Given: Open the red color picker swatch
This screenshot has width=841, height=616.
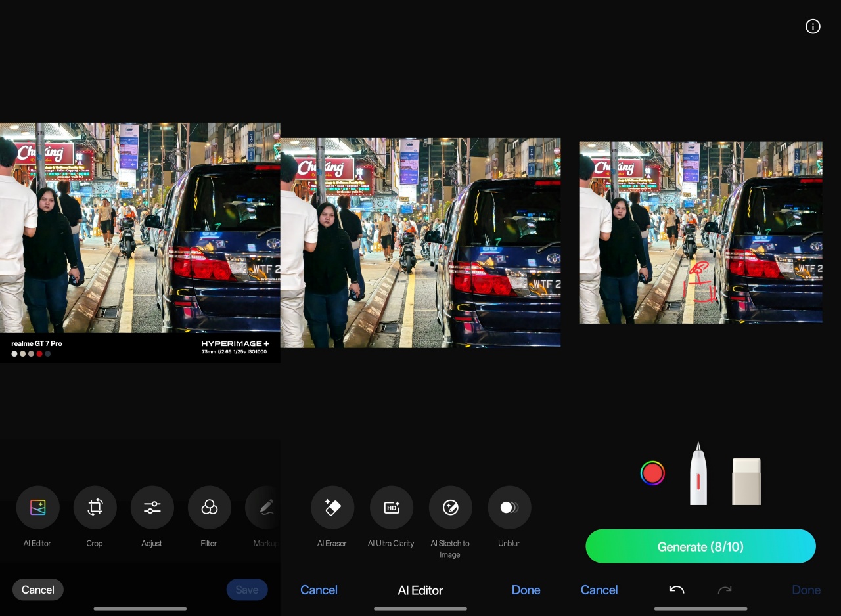Looking at the screenshot, I should (x=652, y=473).
